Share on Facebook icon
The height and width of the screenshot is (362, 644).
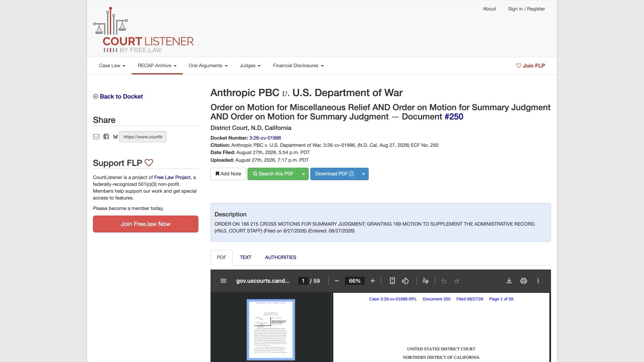point(106,137)
